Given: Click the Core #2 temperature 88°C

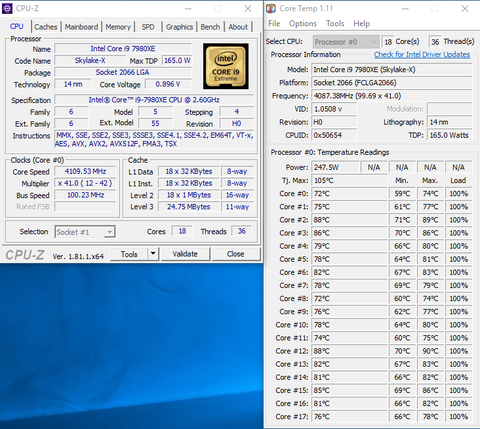Looking at the screenshot, I should pyautogui.click(x=349, y=220).
